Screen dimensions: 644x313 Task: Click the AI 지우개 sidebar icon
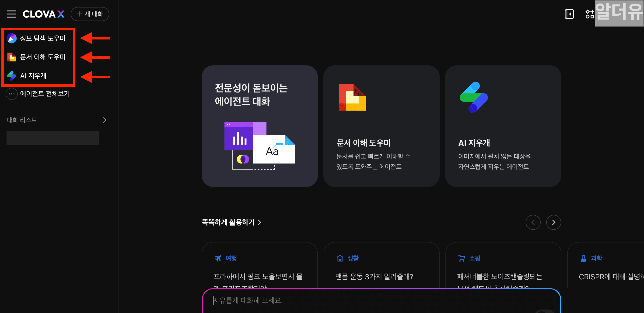pyautogui.click(x=11, y=75)
